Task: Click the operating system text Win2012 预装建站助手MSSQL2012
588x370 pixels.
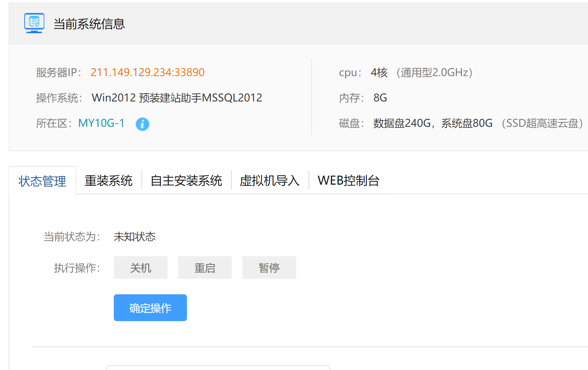Action: click(177, 98)
